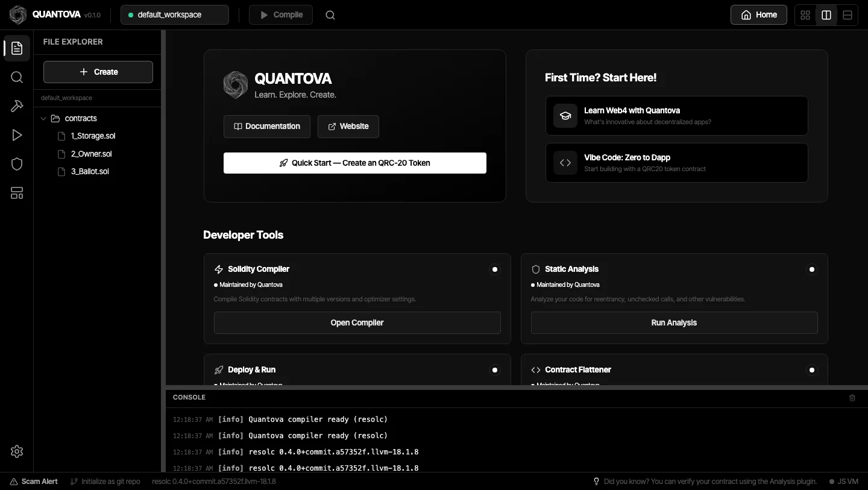Click the git branch icon in status bar
The image size is (868, 490).
(x=74, y=482)
